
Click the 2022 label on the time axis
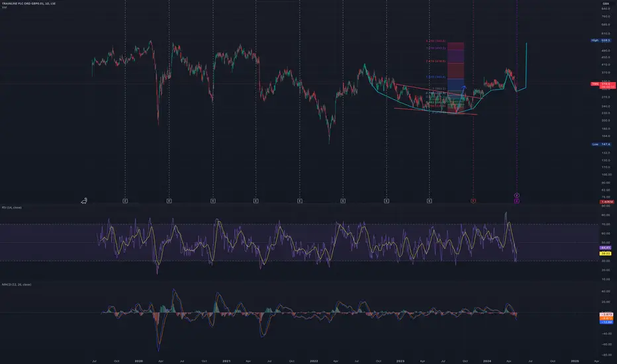pyautogui.click(x=314, y=361)
